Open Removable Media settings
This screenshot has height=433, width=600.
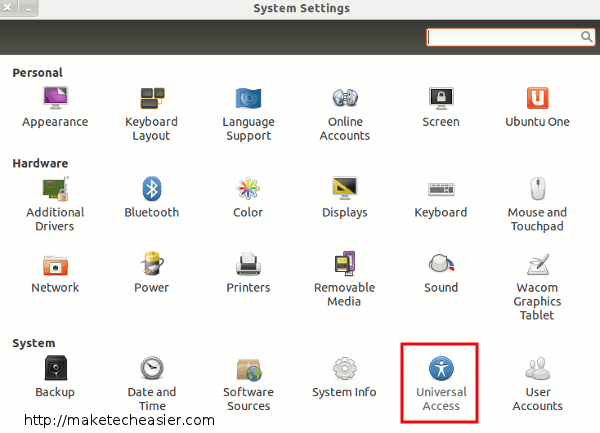coord(345,280)
